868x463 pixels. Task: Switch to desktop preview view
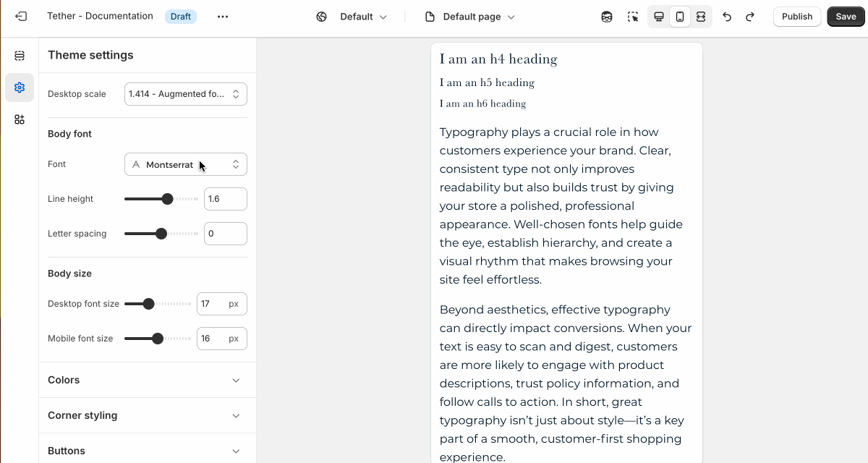click(x=659, y=17)
